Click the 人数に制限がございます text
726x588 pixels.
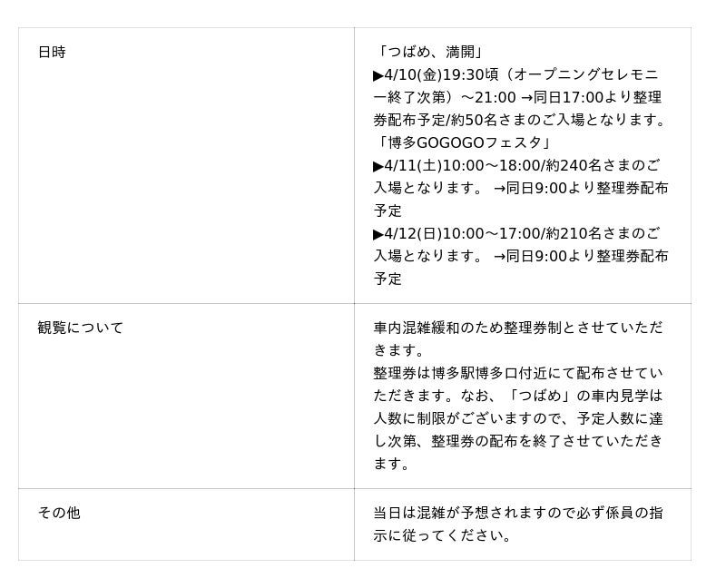[x=454, y=418]
